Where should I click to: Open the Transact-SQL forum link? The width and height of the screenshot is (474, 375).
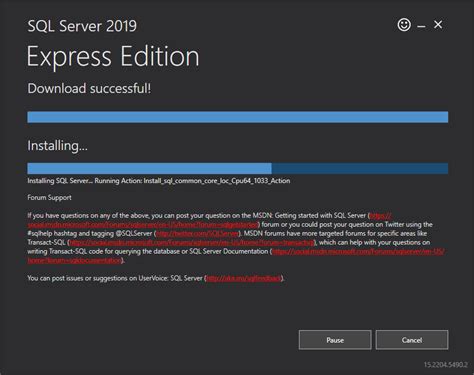click(x=192, y=242)
